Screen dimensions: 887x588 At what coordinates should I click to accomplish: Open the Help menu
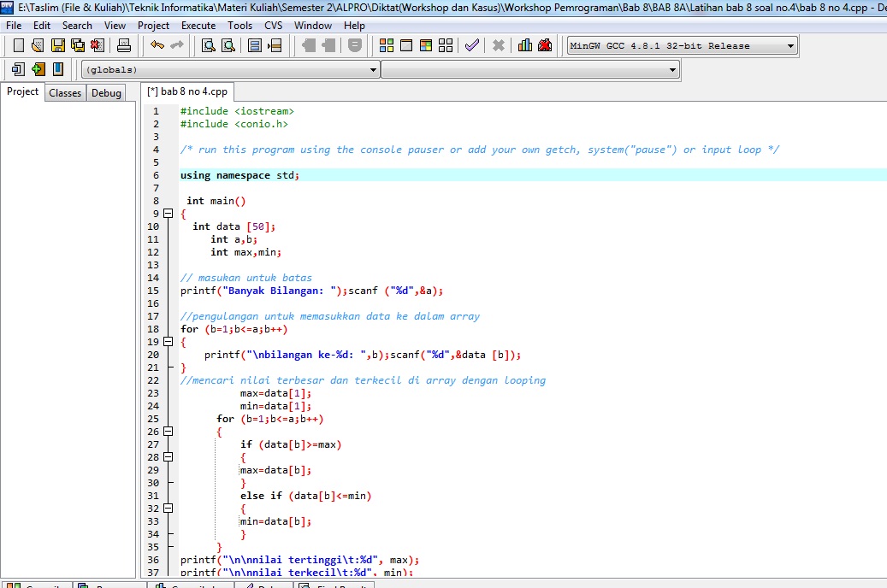(354, 26)
